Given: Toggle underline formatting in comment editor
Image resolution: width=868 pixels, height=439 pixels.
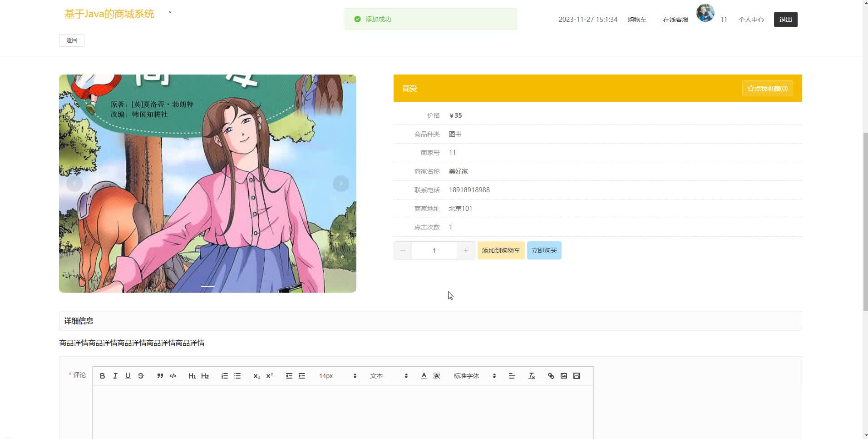Looking at the screenshot, I should click(x=128, y=376).
